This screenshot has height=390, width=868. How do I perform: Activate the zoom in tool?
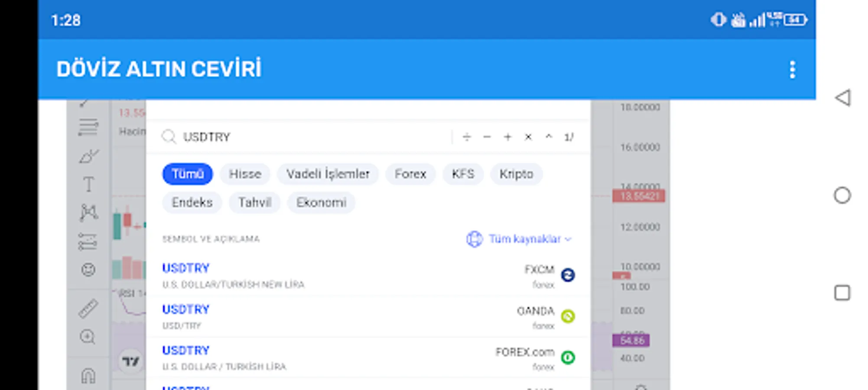(88, 337)
